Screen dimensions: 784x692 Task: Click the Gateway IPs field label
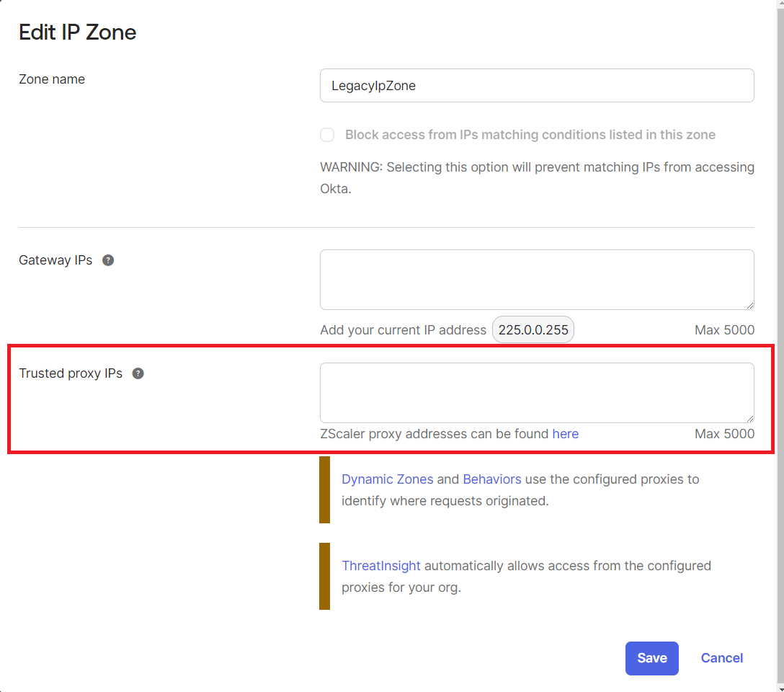coord(55,260)
